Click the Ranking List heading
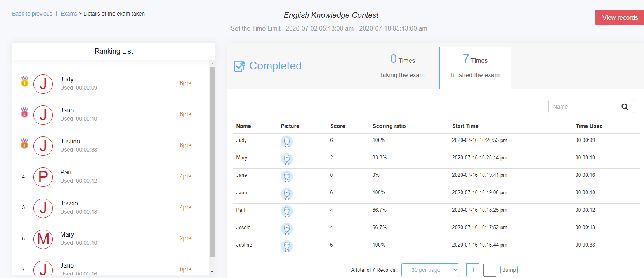This screenshot has width=644, height=278. [x=114, y=51]
